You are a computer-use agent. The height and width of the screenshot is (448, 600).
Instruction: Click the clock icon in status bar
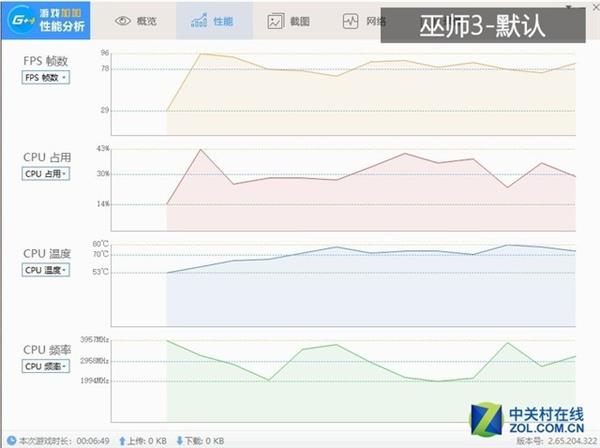11,441
